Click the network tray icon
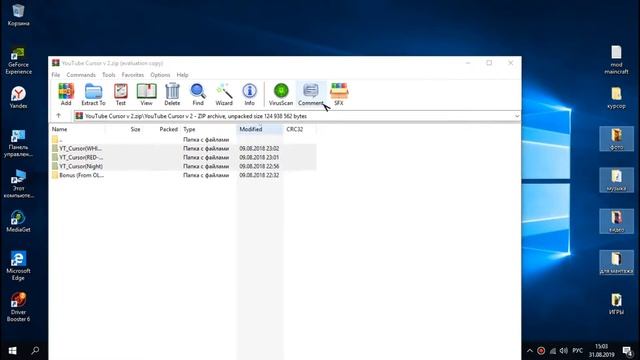 pos(553,351)
